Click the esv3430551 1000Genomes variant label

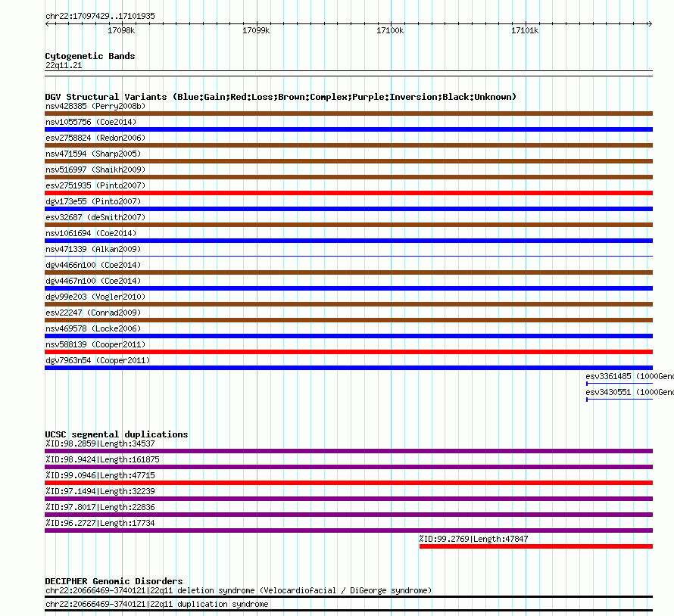(x=630, y=392)
